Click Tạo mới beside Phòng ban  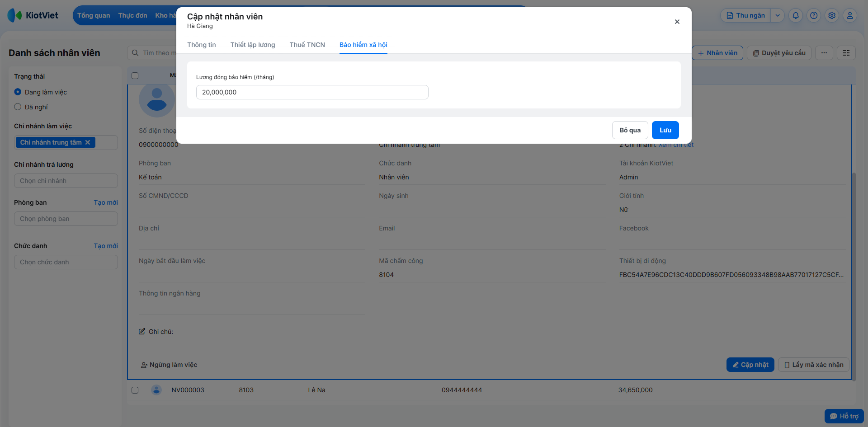coord(106,202)
